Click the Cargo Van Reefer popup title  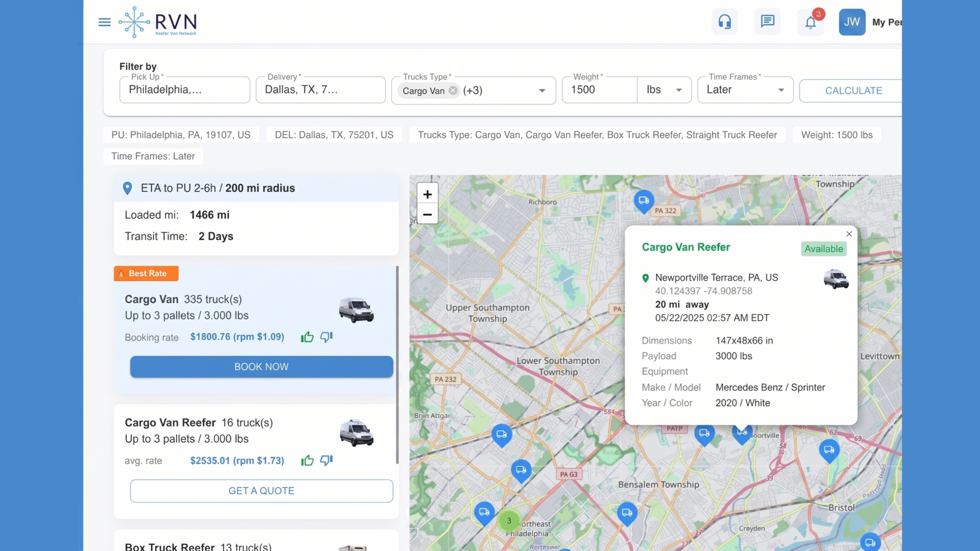[x=686, y=247]
